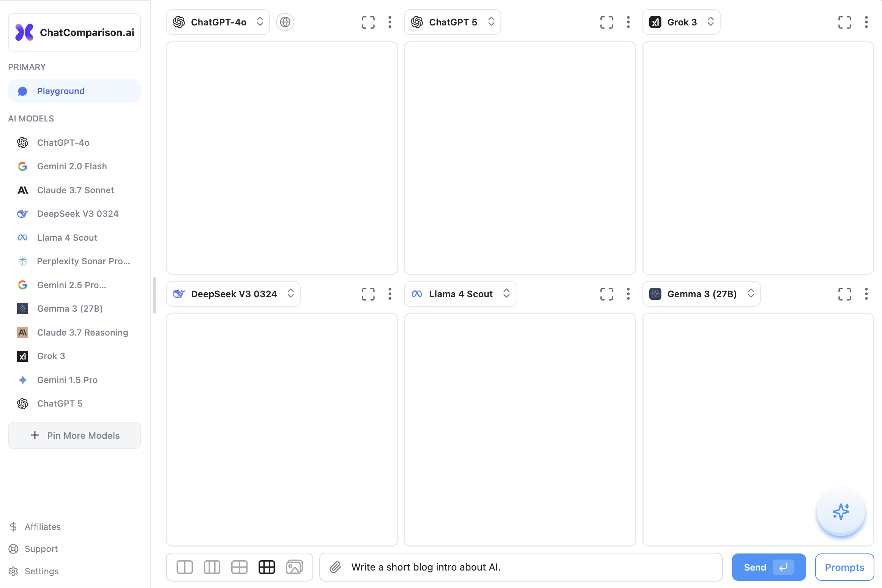The image size is (882, 588).
Task: Toggle web search on the ChatGPT-4o panel
Action: click(x=285, y=22)
